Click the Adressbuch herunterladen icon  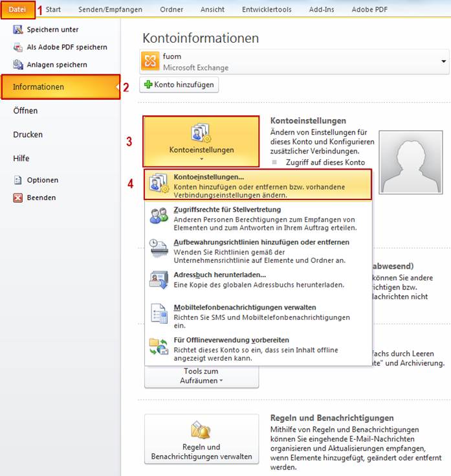point(159,280)
